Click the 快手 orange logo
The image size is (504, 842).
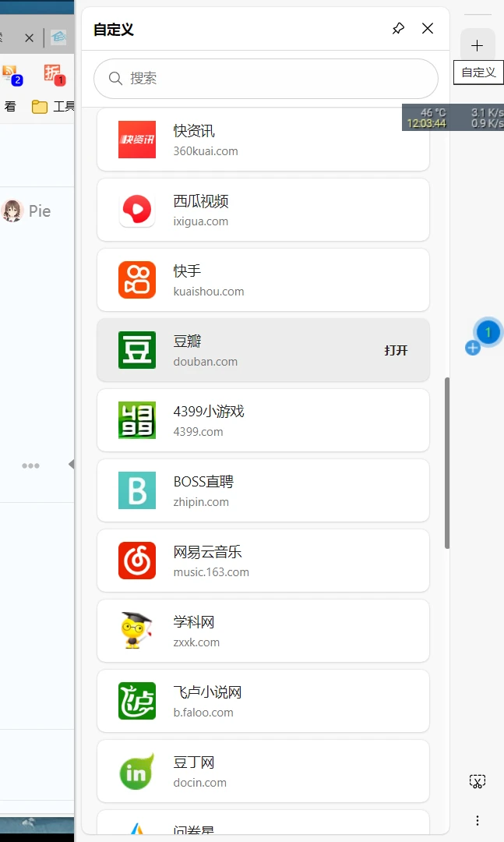(137, 280)
